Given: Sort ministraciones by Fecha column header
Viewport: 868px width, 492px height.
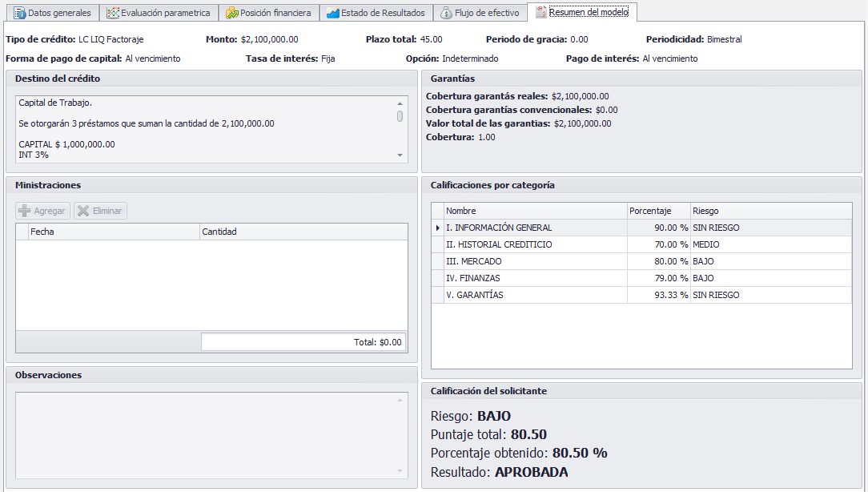Looking at the screenshot, I should tap(114, 232).
